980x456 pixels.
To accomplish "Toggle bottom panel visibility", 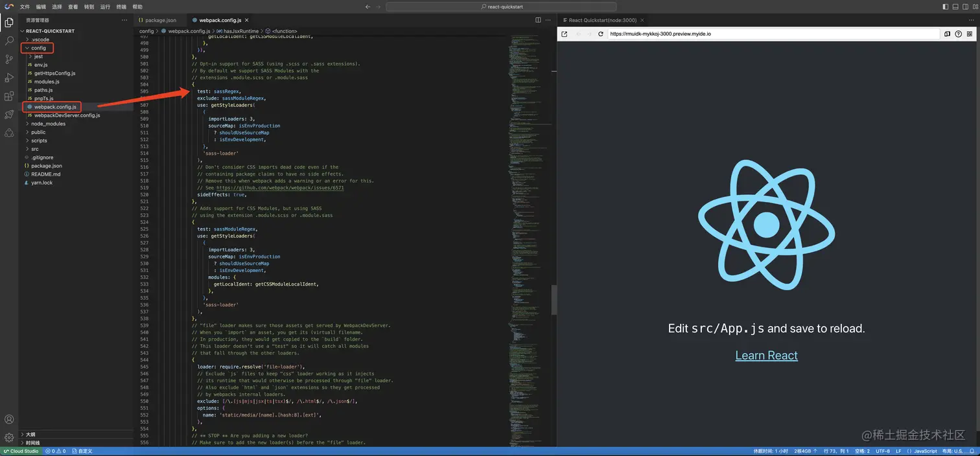I will coord(954,6).
